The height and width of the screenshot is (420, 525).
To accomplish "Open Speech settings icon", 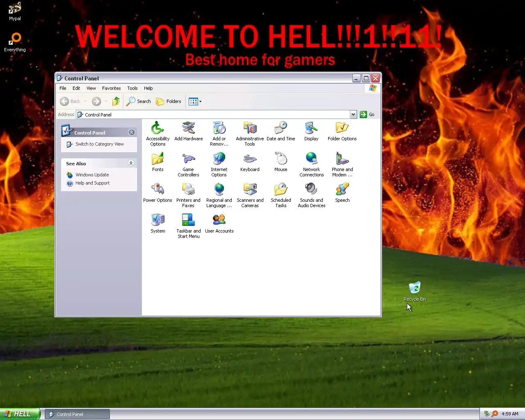I will 342,192.
